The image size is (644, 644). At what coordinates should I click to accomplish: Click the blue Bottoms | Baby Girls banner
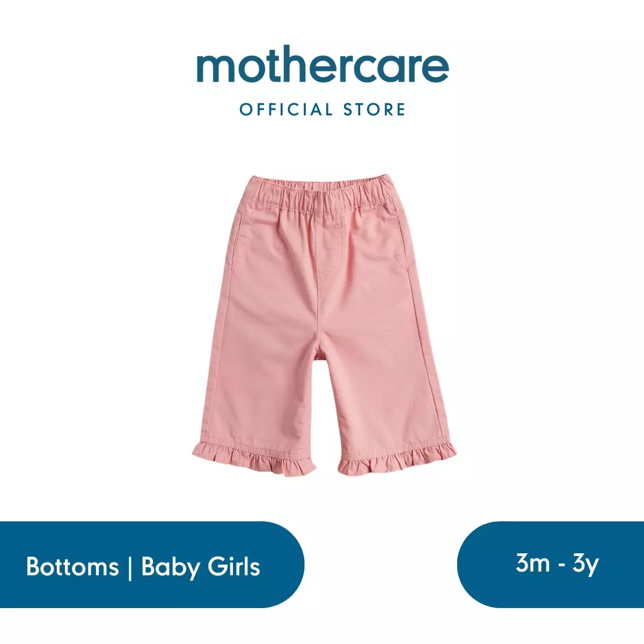point(152,564)
